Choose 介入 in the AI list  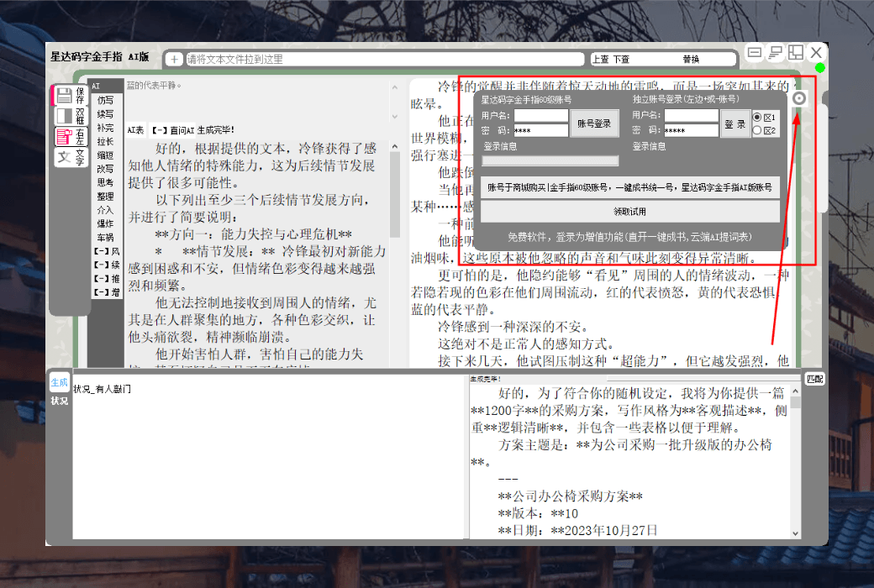coord(105,209)
